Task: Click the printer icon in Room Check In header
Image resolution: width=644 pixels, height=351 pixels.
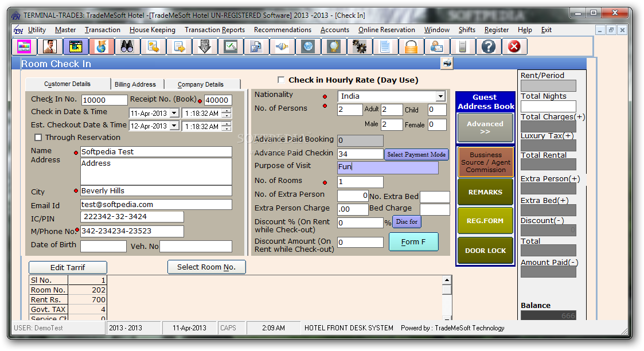Action: coord(447,63)
